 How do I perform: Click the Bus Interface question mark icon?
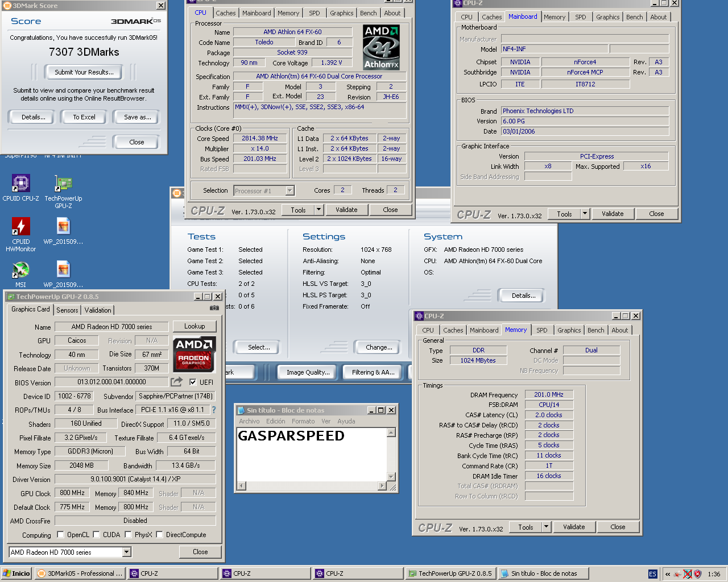point(214,410)
